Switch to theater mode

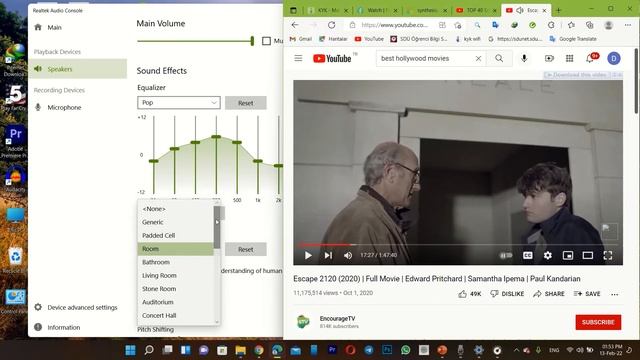[588, 256]
